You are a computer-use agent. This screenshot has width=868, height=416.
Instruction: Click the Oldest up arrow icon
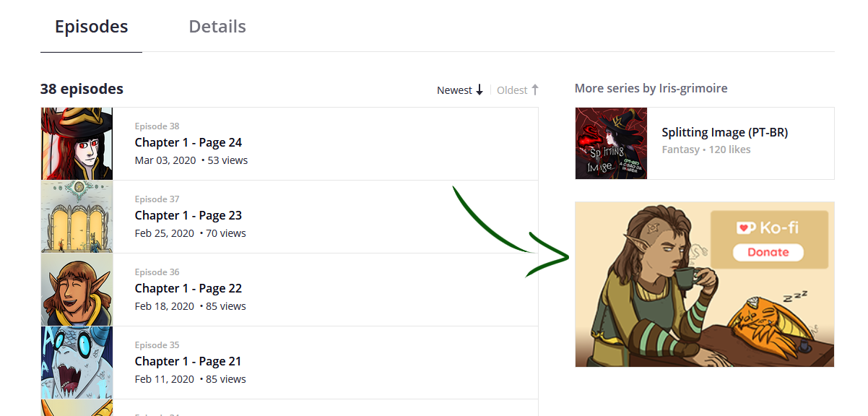[x=535, y=90]
